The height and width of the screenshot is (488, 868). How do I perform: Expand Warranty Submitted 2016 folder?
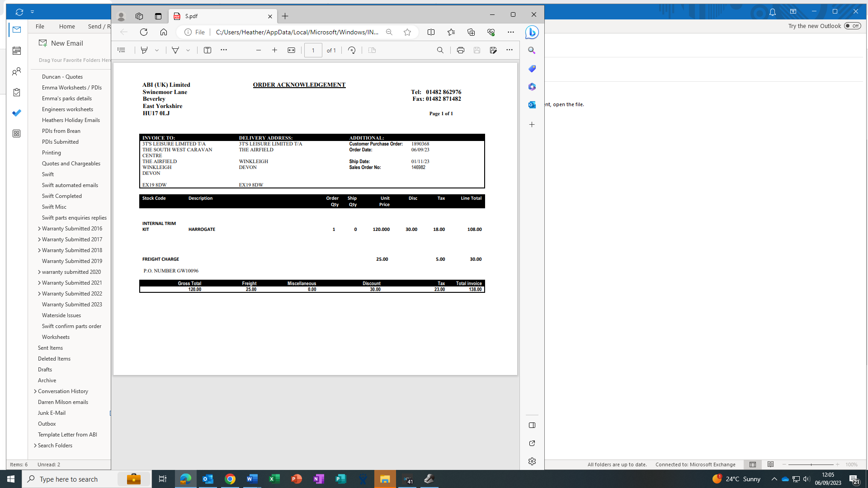coord(39,229)
